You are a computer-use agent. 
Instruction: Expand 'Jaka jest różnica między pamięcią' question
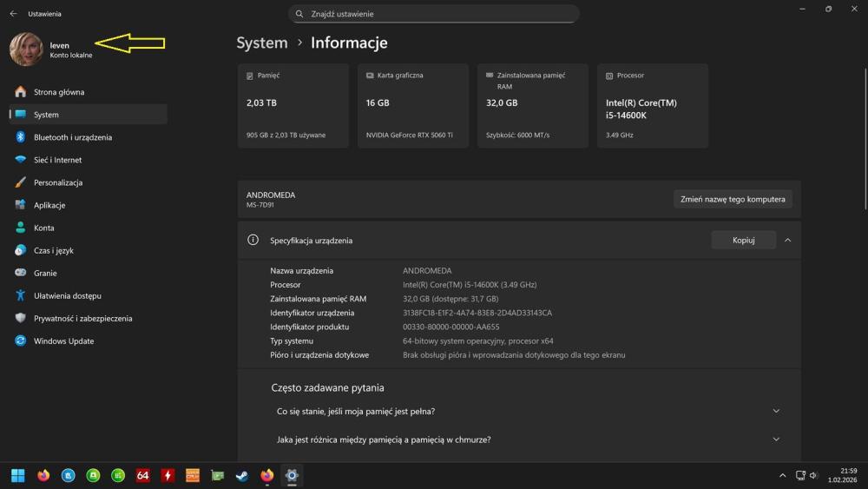[776, 439]
